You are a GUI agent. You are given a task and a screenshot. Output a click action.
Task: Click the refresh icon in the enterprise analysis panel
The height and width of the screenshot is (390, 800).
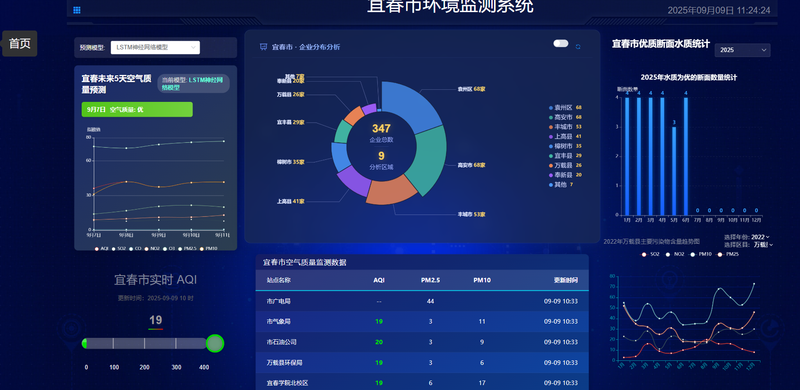(578, 46)
